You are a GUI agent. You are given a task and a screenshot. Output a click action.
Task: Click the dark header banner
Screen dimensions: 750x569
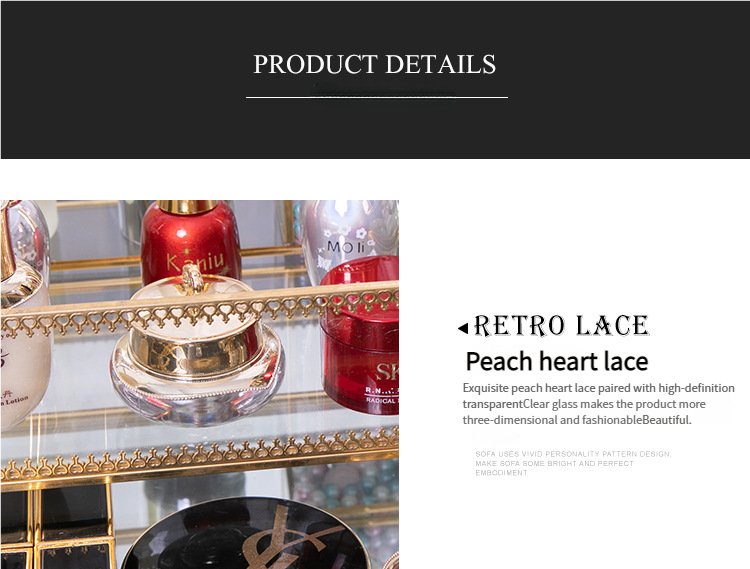pos(375,80)
